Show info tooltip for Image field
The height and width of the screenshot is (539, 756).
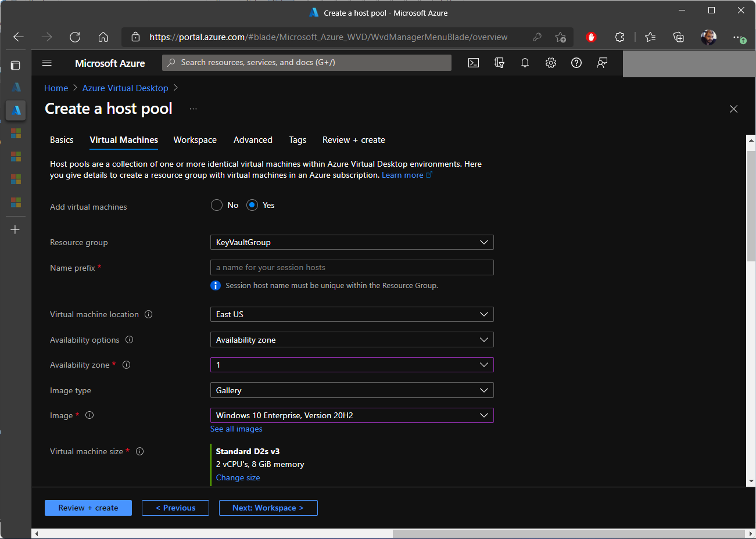(89, 415)
